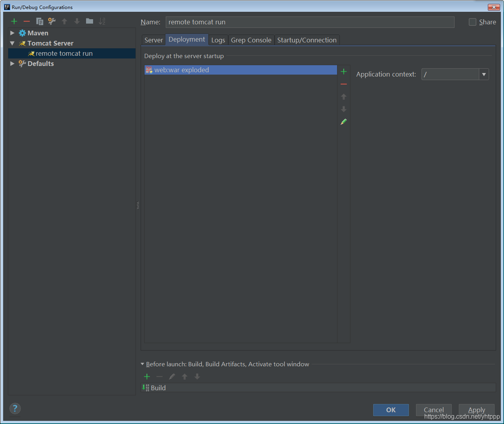Click Tomcat Server cat icon
Viewport: 504px width, 424px height.
coord(22,43)
